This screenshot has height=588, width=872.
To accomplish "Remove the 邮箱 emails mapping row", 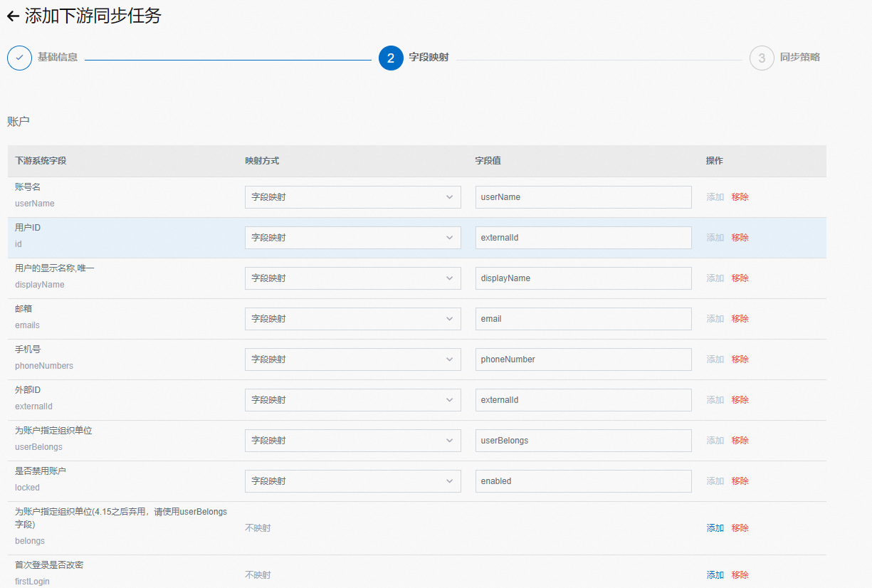I will pyautogui.click(x=740, y=319).
